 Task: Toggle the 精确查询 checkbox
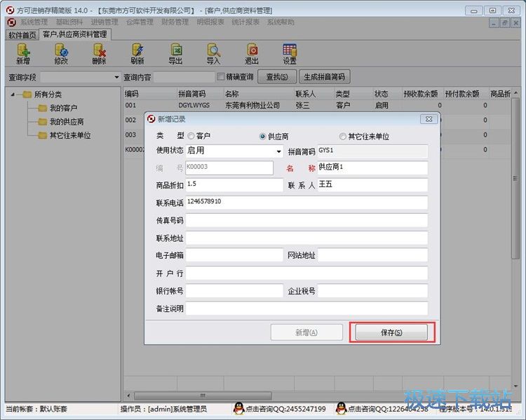[221, 77]
